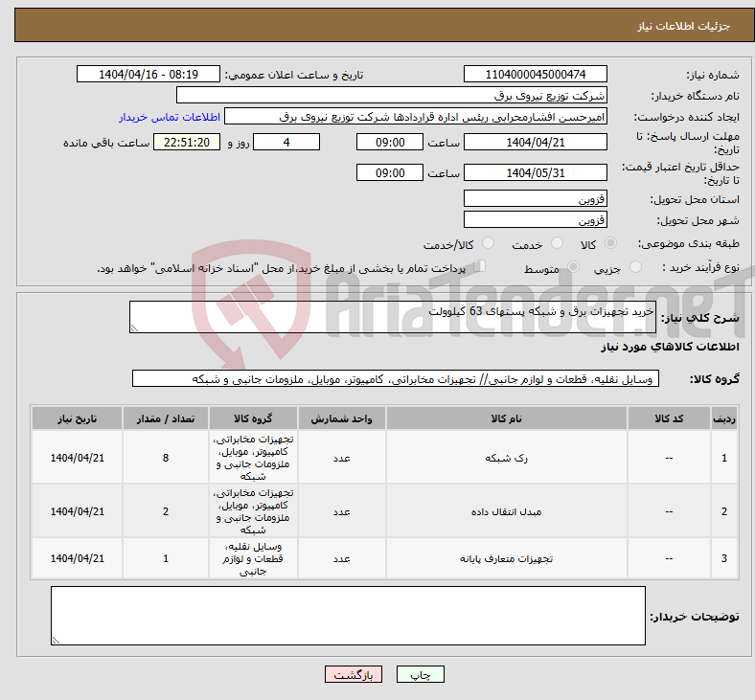Click the چاپ print button
755x700 pixels.
point(421,674)
